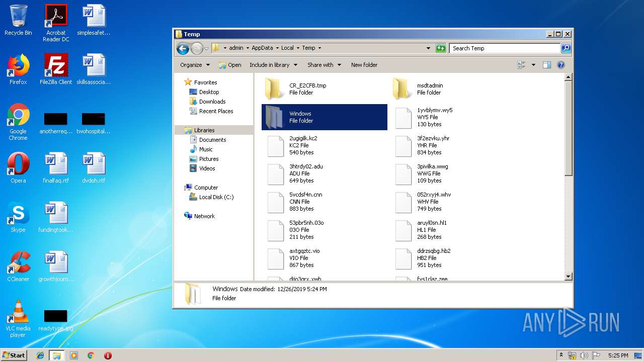644x362 pixels.
Task: Click the search magnifier icon
Action: point(566,48)
